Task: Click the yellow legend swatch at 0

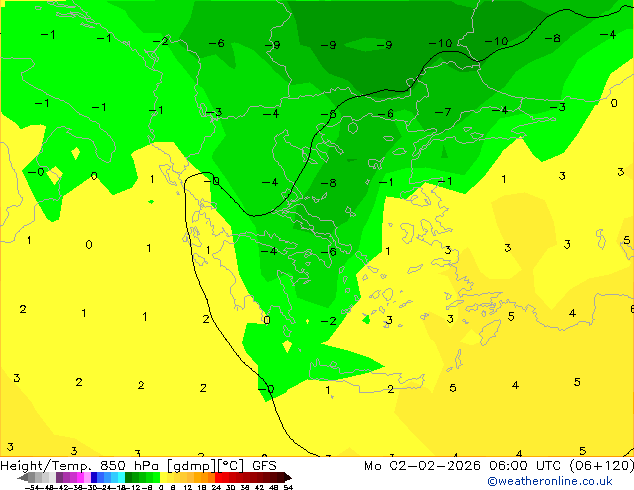Action: [163, 477]
